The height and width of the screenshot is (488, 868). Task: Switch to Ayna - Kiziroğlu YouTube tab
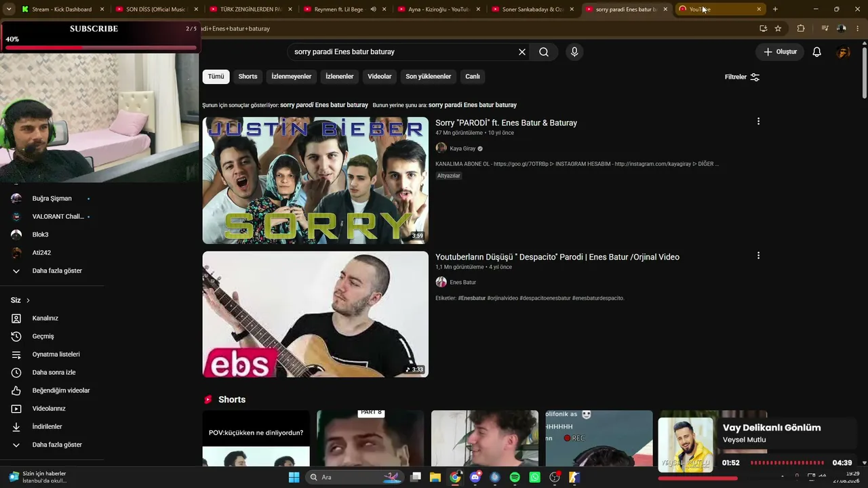[438, 9]
